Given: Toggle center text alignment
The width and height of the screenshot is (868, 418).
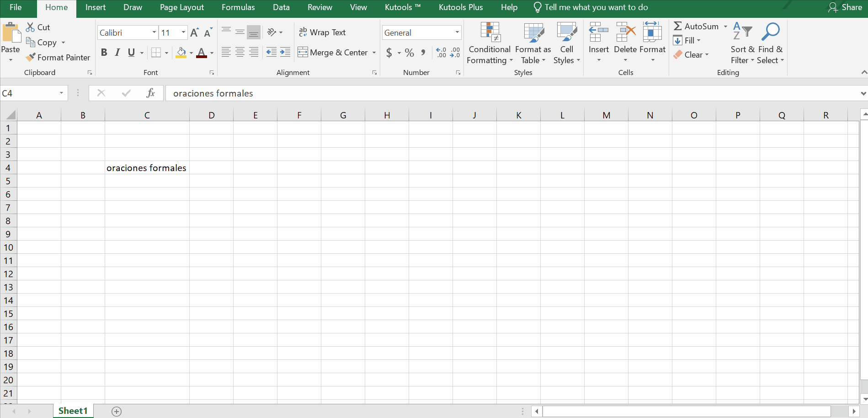Looking at the screenshot, I should pos(240,52).
